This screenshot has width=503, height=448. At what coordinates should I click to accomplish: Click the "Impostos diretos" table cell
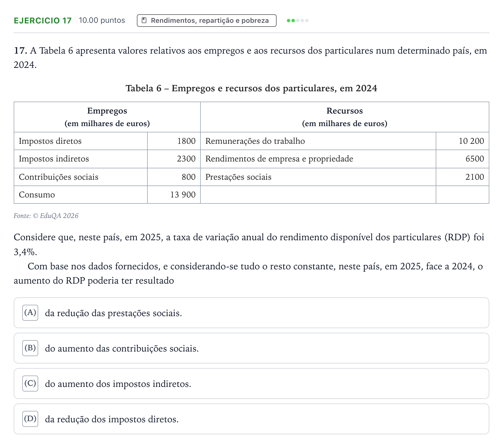tap(81, 141)
